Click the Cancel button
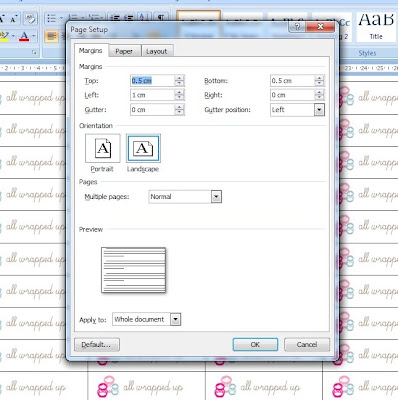The width and height of the screenshot is (398, 400). click(x=307, y=344)
